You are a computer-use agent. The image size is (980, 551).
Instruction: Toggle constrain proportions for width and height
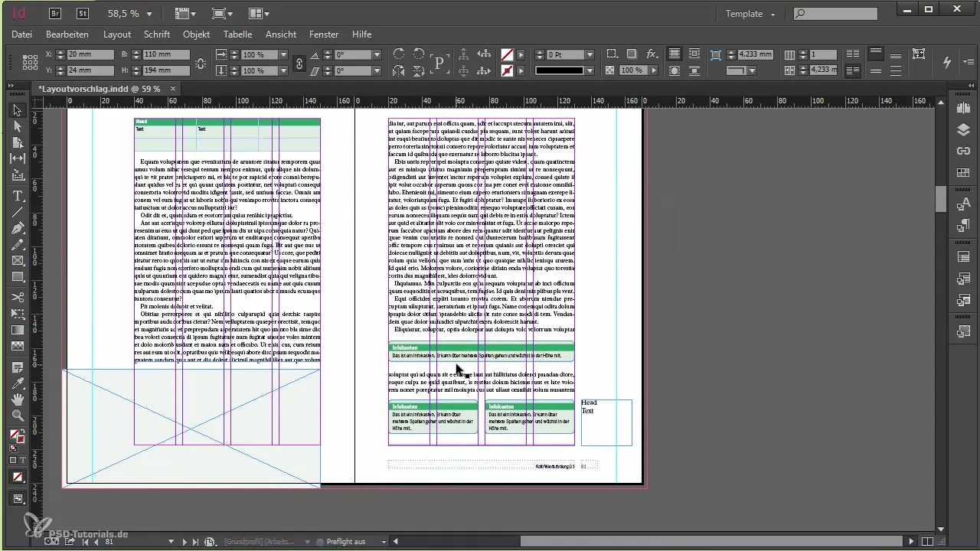[x=202, y=63]
